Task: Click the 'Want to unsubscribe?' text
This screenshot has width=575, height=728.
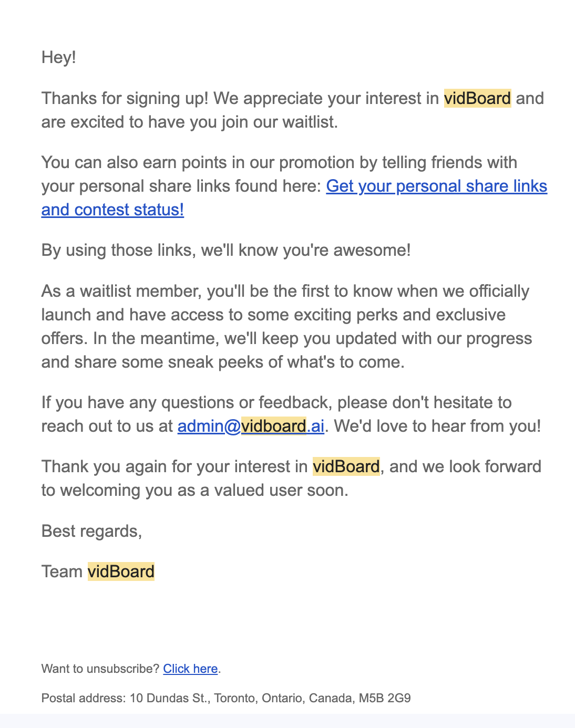Action: click(100, 669)
